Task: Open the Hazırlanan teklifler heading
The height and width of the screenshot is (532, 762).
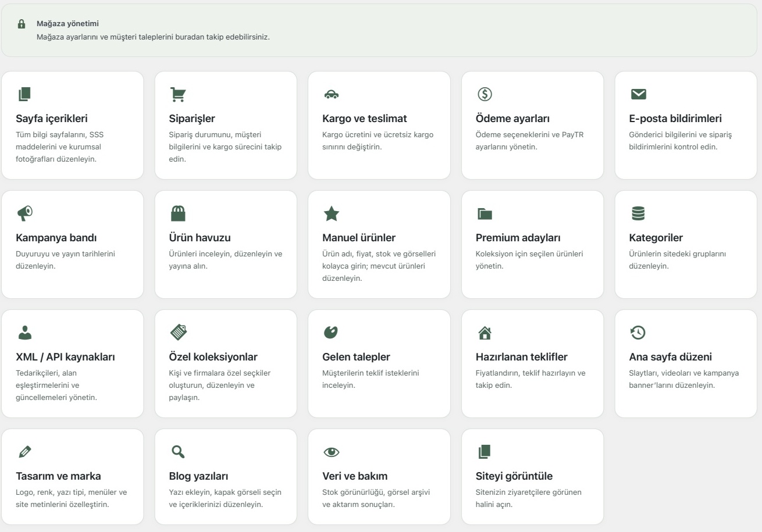Action: (x=522, y=357)
